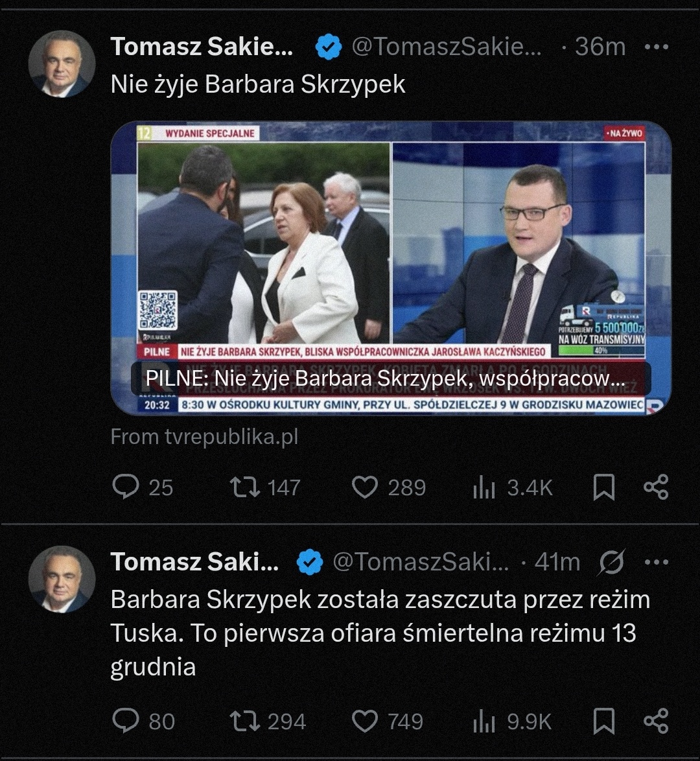Like the post with 749 likes
This screenshot has height=761, width=700.
click(x=365, y=721)
